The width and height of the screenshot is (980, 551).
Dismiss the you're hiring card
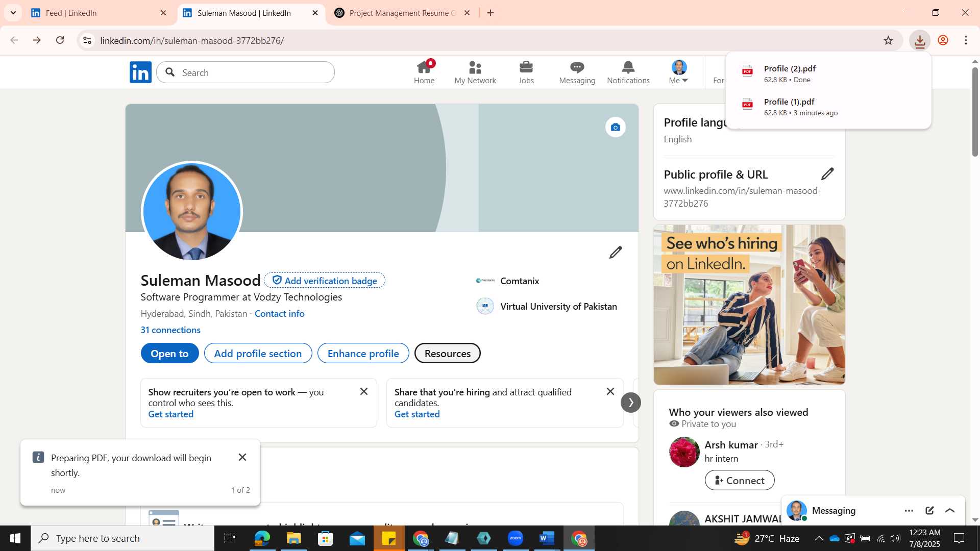610,391
